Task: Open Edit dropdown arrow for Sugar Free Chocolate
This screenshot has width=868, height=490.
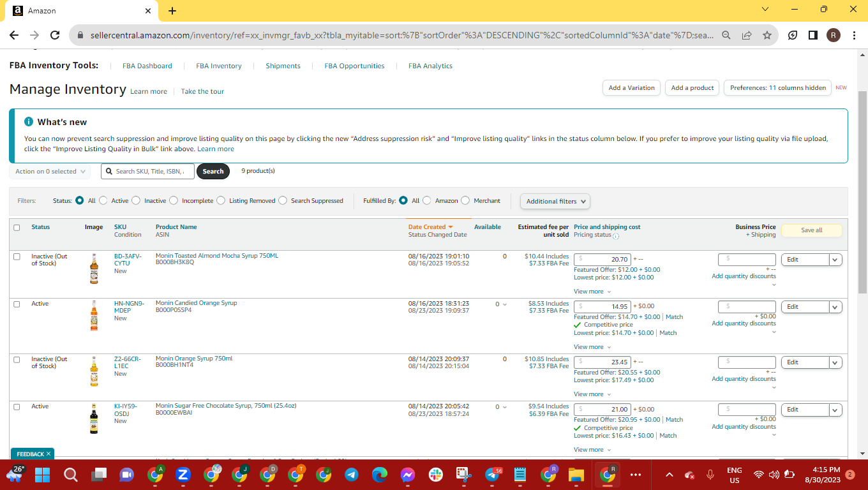Action: point(835,410)
